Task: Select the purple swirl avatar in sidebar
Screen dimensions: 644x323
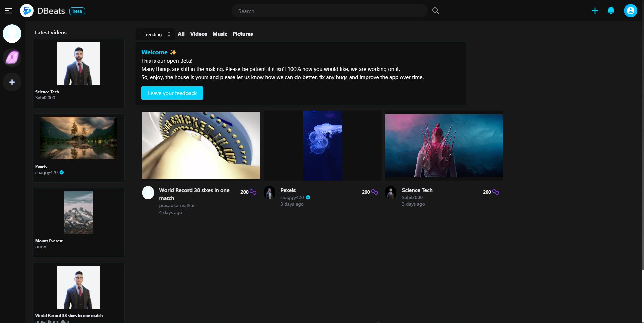Action: [x=12, y=58]
